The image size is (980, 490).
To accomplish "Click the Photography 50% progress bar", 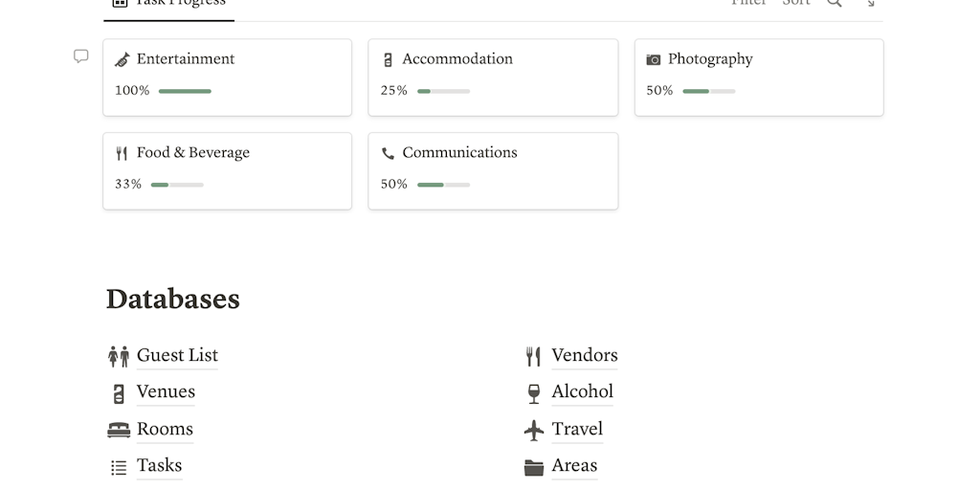I will click(x=708, y=91).
